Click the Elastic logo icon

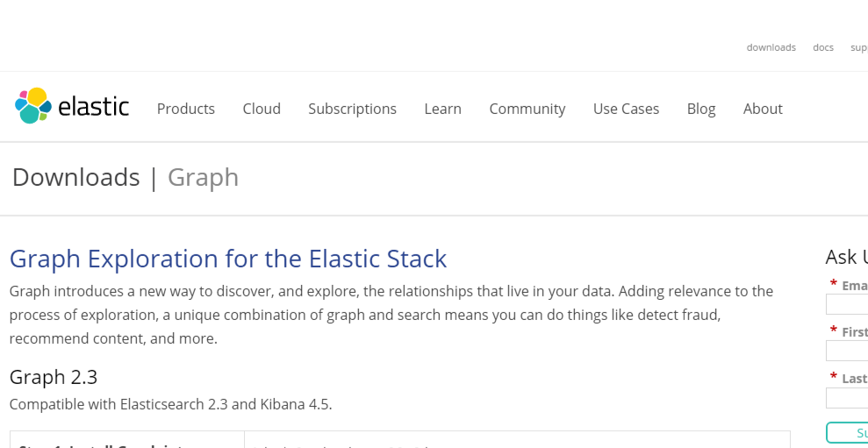(x=32, y=106)
